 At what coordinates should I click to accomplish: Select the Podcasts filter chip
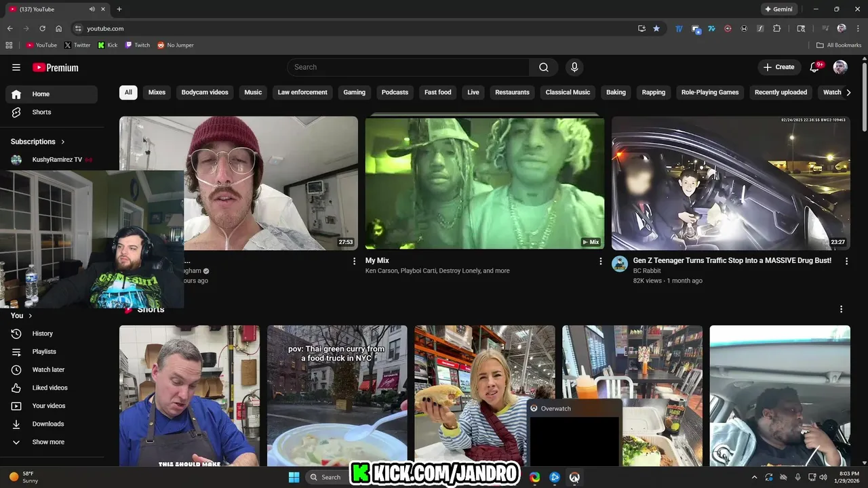point(395,92)
